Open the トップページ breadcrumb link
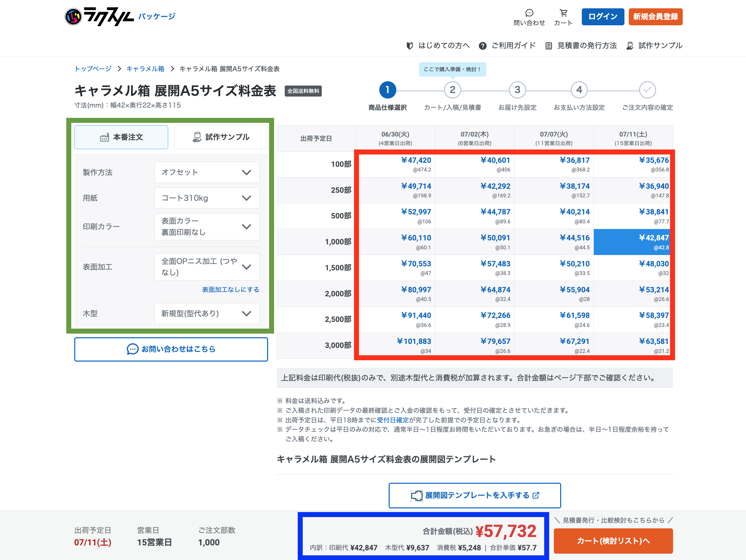 93,69
